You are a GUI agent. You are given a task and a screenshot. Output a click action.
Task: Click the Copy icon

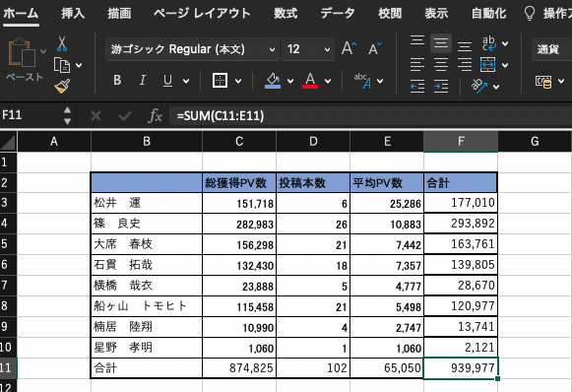pyautogui.click(x=62, y=65)
